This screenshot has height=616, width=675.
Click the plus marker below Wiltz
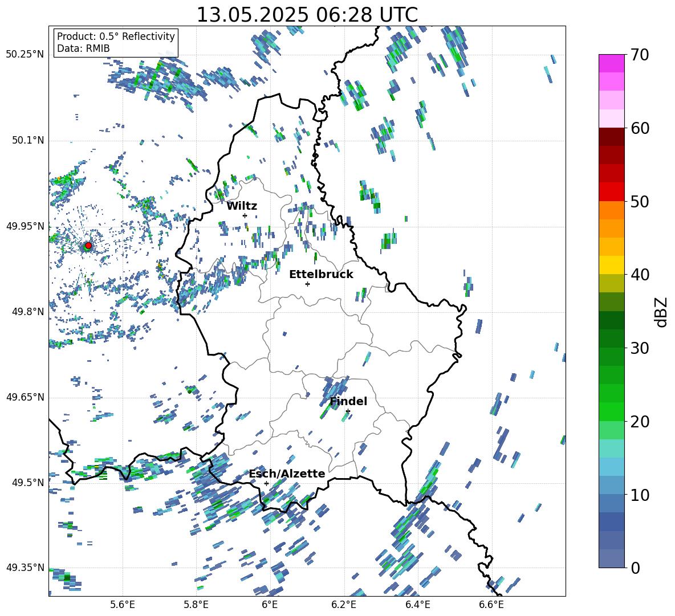[245, 215]
